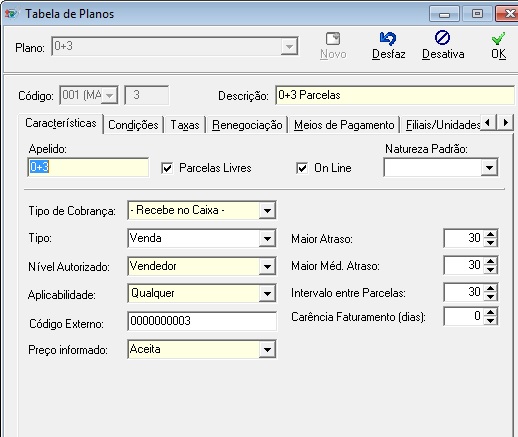This screenshot has height=437, width=518.
Task: Click the Maior Atraso number field
Action: tap(464, 238)
